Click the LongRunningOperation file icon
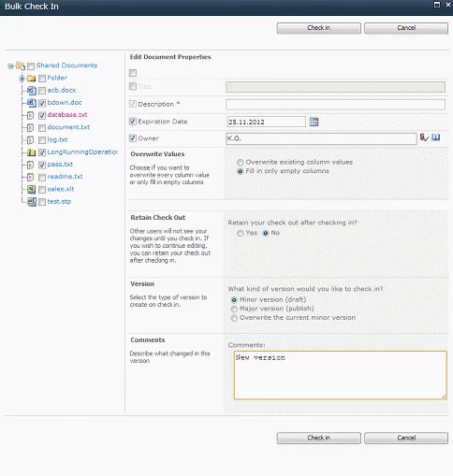The image size is (453, 476). pos(31,152)
